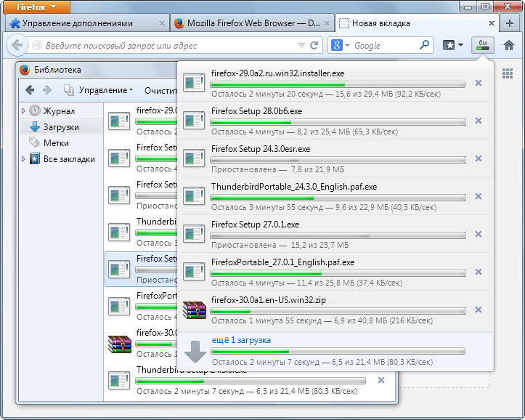Click ThunderbirdPortable file icon in panel
The height and width of the screenshot is (420, 525).
[x=194, y=196]
